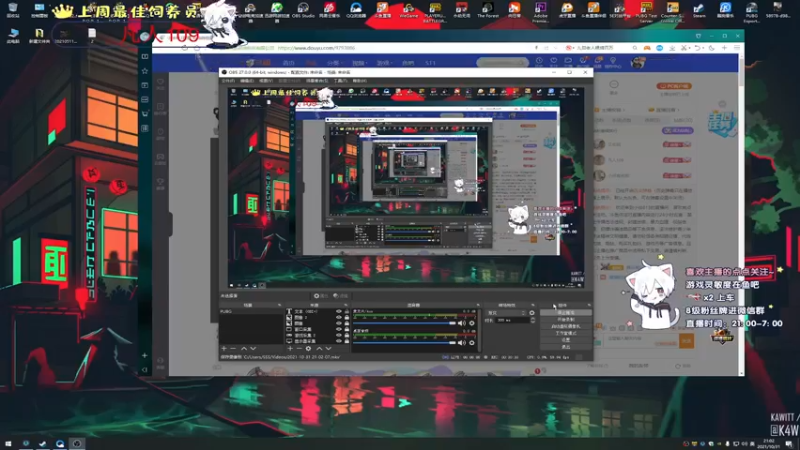Image resolution: width=800 pixels, height=450 pixels.
Task: Open OBS 文件(F) menu
Action: (228, 81)
